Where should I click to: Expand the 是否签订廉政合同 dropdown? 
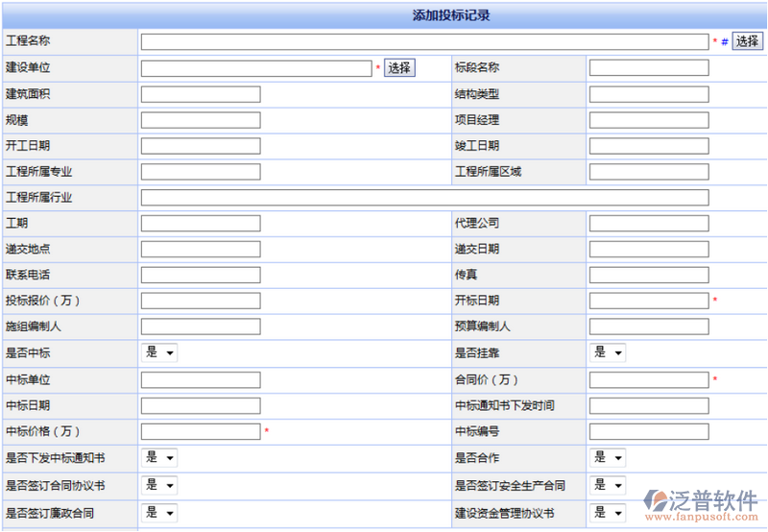click(159, 513)
